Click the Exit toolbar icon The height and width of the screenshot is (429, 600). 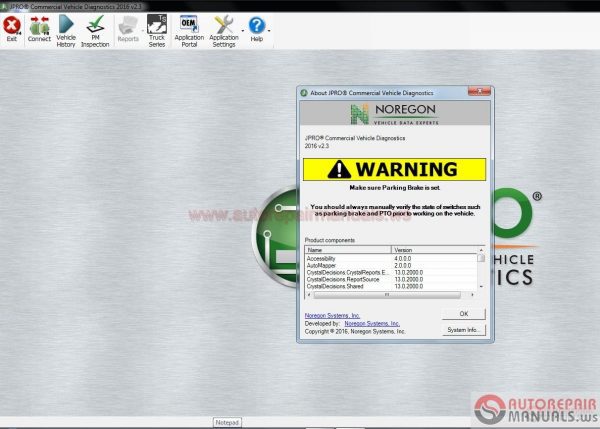12,29
